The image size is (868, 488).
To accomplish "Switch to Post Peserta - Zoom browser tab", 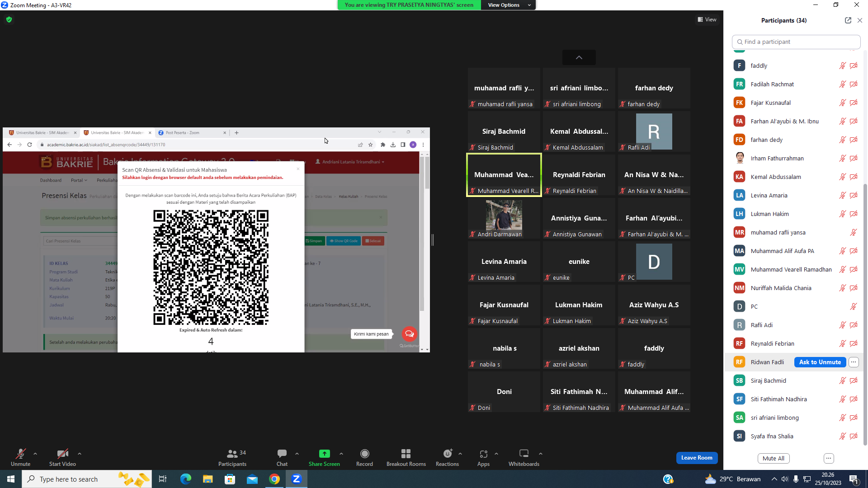I will (x=192, y=132).
